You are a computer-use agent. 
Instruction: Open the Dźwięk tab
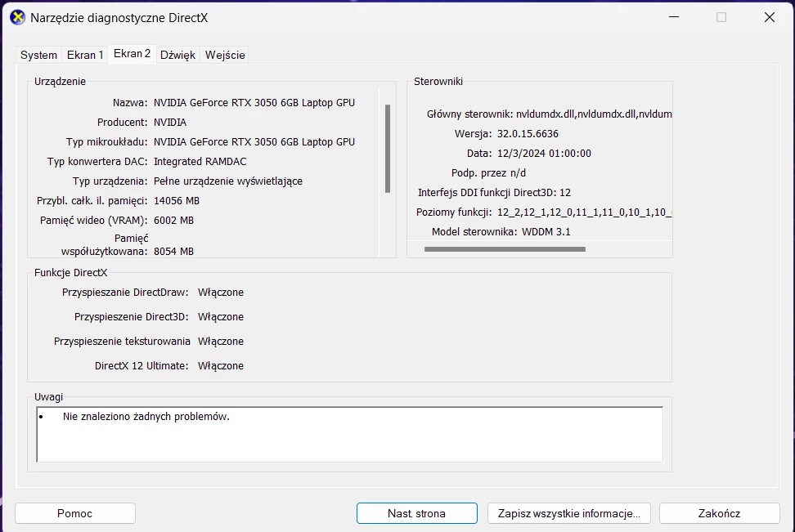click(x=177, y=55)
